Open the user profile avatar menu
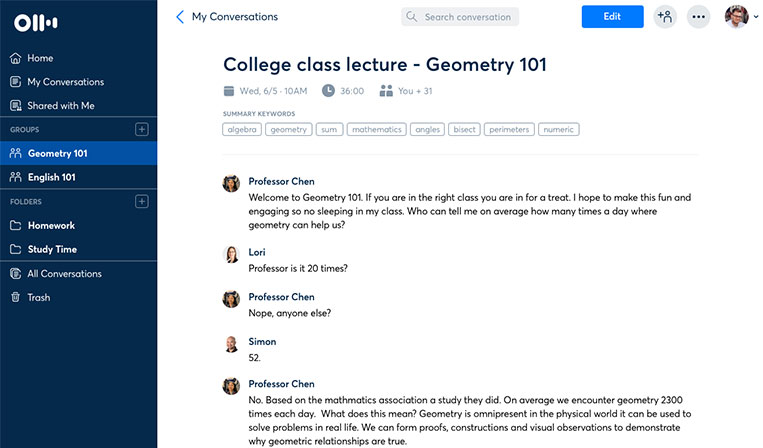763x448 pixels. (x=736, y=17)
